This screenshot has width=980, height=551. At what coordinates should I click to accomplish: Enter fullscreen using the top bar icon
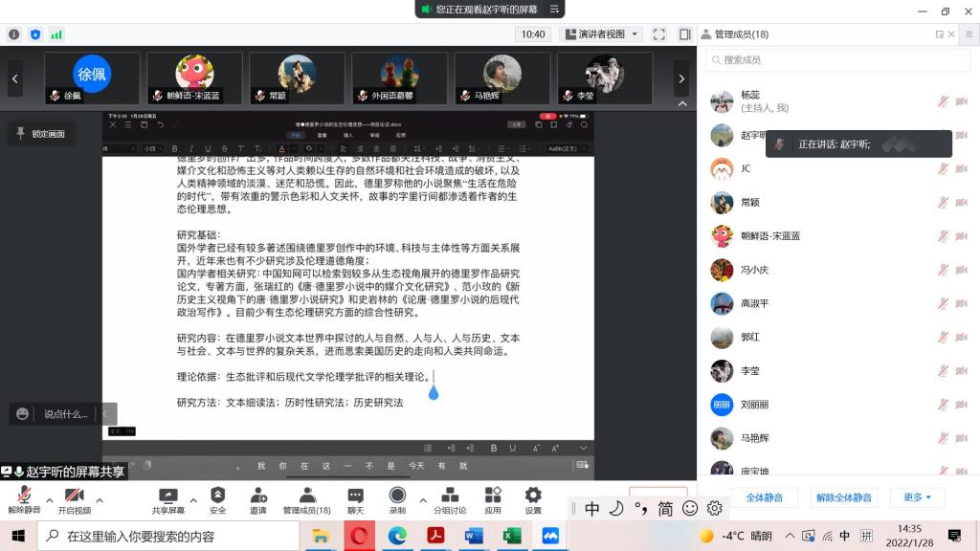tap(658, 34)
